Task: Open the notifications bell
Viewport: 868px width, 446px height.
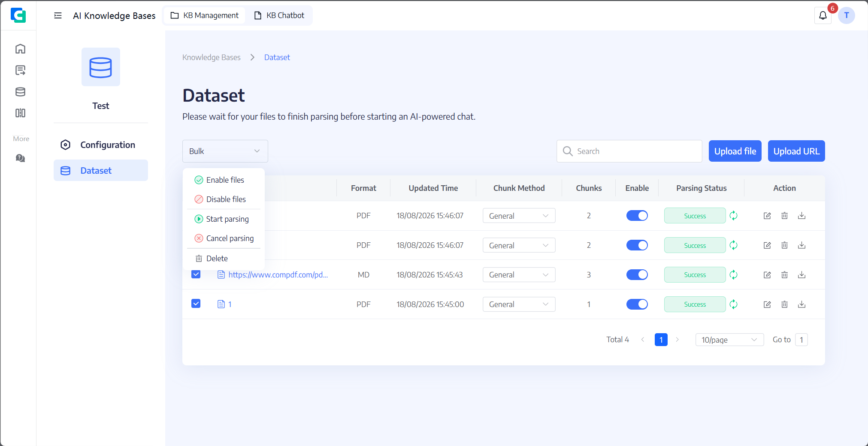Action: (x=823, y=16)
